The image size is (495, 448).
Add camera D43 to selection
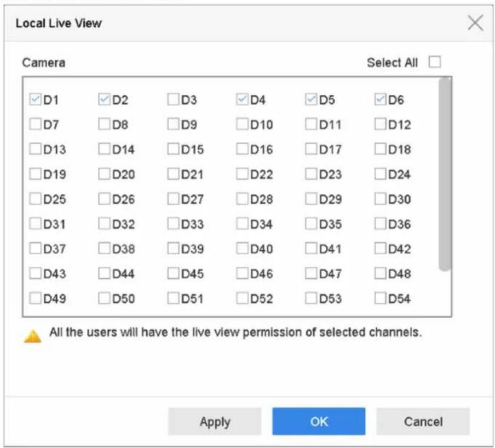tap(35, 273)
